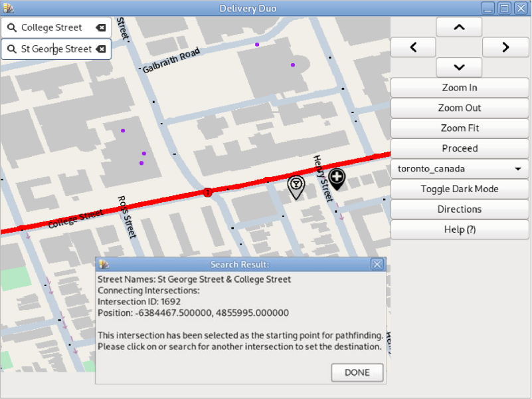Click the bar marker icon on the map
Screen dimensions: 532x399
pos(296,186)
